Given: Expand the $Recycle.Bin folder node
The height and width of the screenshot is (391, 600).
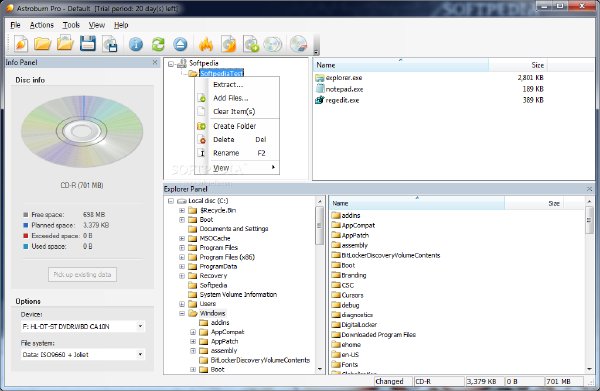Looking at the screenshot, I should click(x=182, y=210).
